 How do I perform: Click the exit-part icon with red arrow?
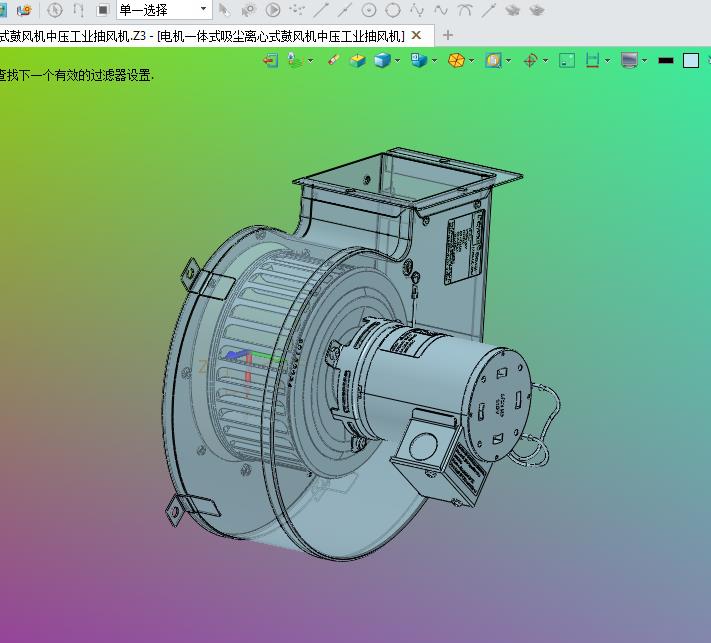point(271,60)
